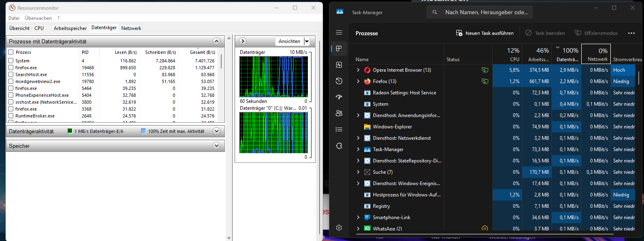Click the efficiency leaf icon on Opera row
Image resolution: width=644 pixels, height=241 pixels.
[485, 70]
